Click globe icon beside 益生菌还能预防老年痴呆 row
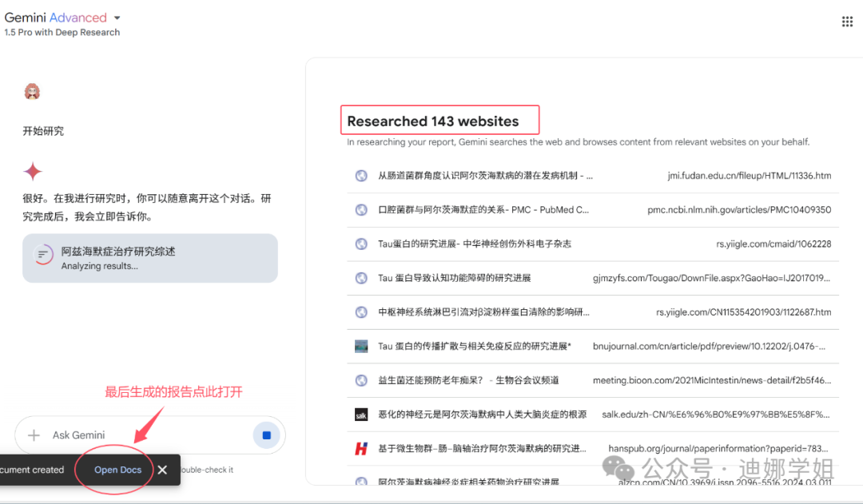This screenshot has width=863, height=504. click(361, 381)
